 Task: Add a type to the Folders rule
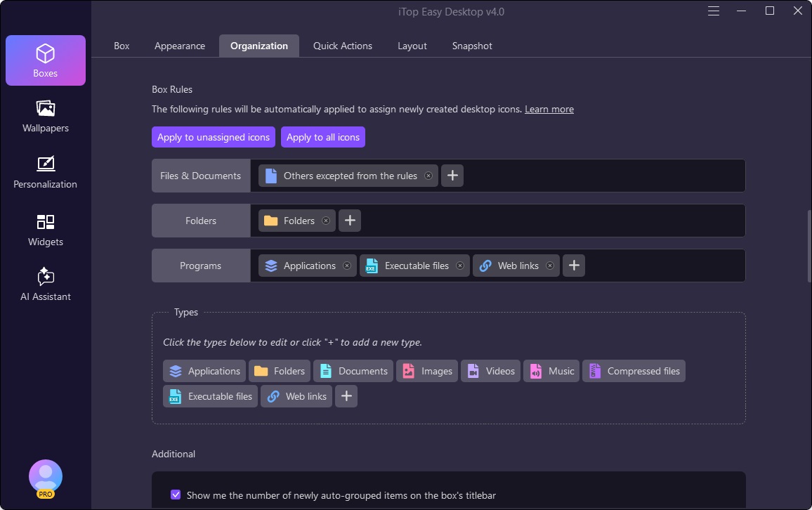(x=350, y=221)
